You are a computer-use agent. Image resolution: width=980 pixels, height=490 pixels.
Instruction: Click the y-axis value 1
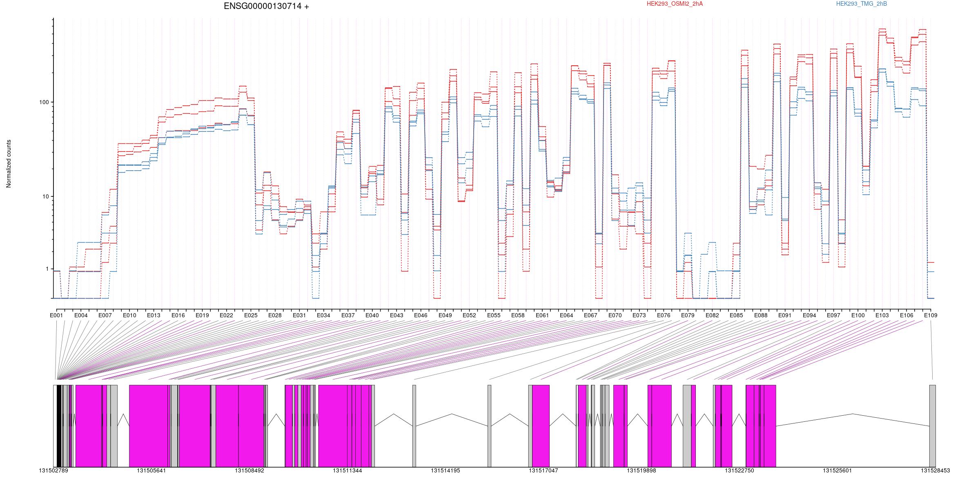[47, 269]
